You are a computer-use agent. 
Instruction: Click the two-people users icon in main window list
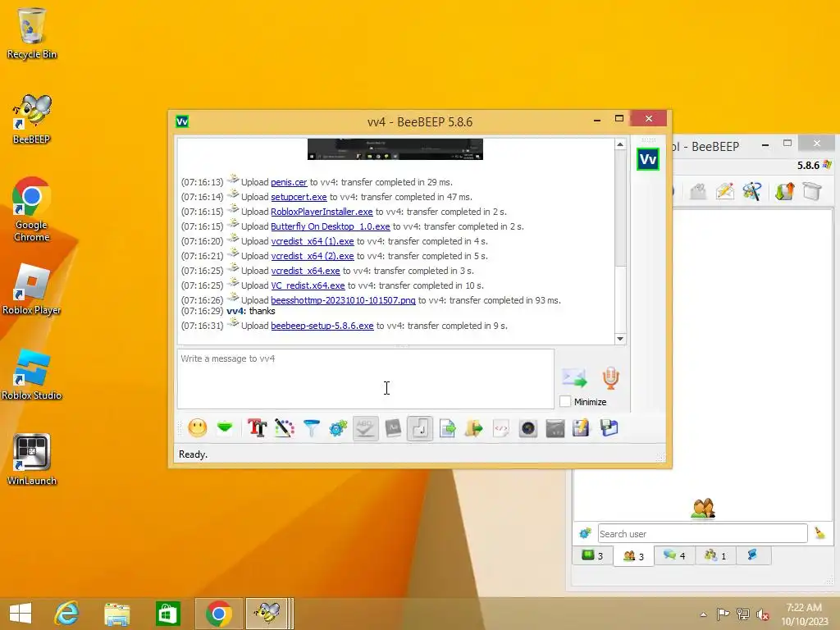(703, 509)
